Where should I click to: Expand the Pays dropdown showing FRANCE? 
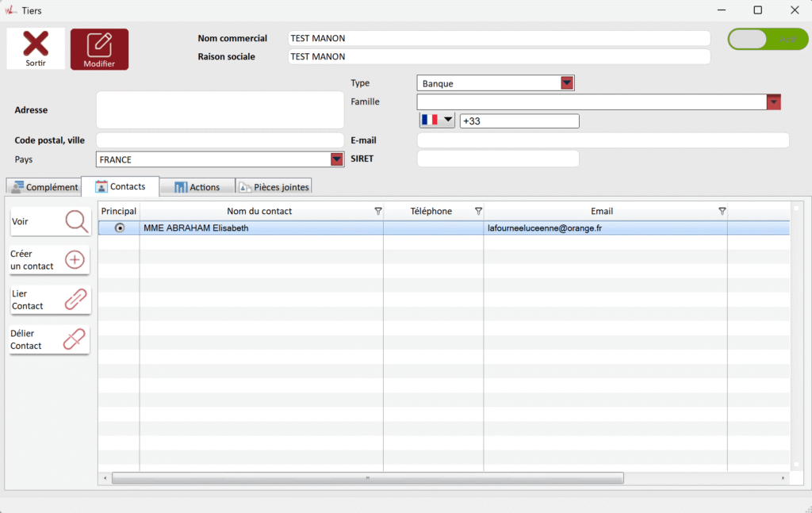coord(337,159)
